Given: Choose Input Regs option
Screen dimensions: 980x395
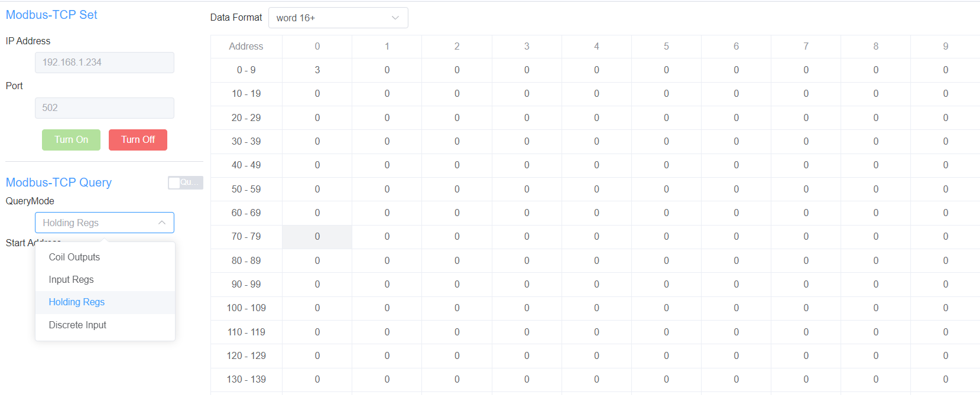Looking at the screenshot, I should (x=72, y=279).
